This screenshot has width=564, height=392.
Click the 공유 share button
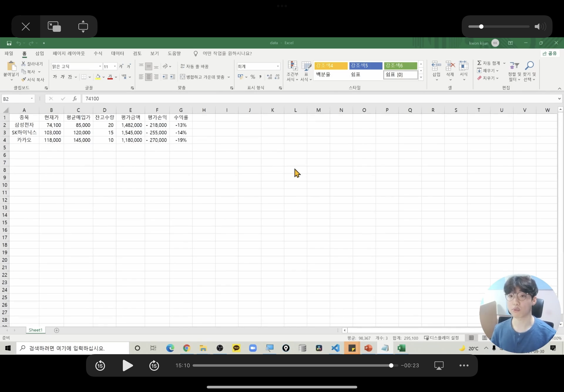(x=550, y=54)
